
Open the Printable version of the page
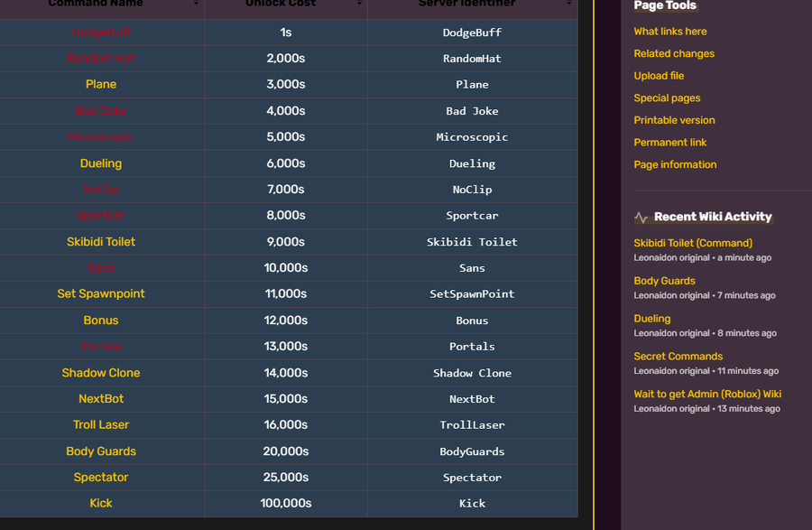pos(674,120)
